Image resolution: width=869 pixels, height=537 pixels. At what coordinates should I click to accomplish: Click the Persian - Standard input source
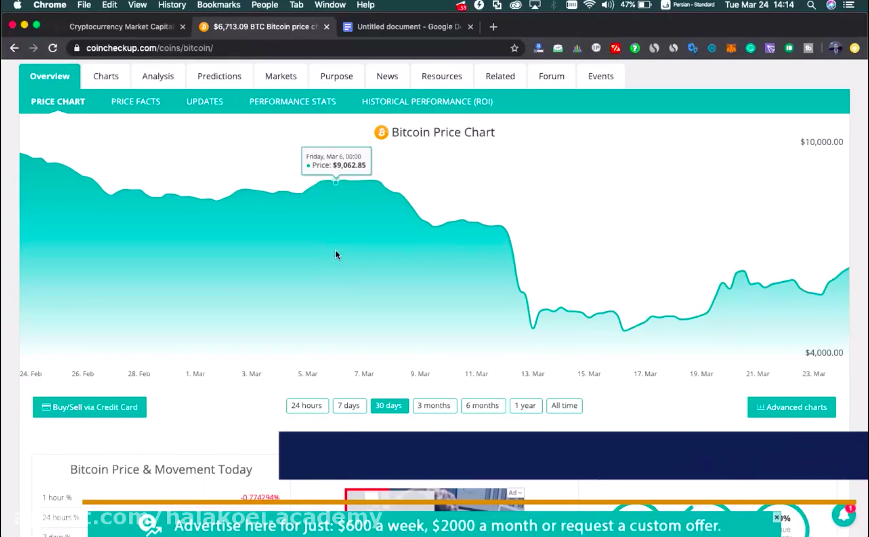click(x=688, y=5)
